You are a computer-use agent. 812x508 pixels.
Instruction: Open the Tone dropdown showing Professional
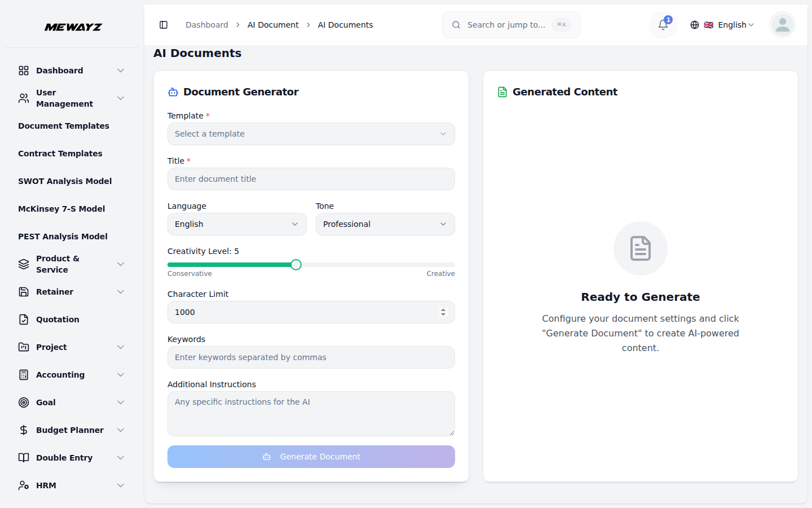(x=385, y=224)
